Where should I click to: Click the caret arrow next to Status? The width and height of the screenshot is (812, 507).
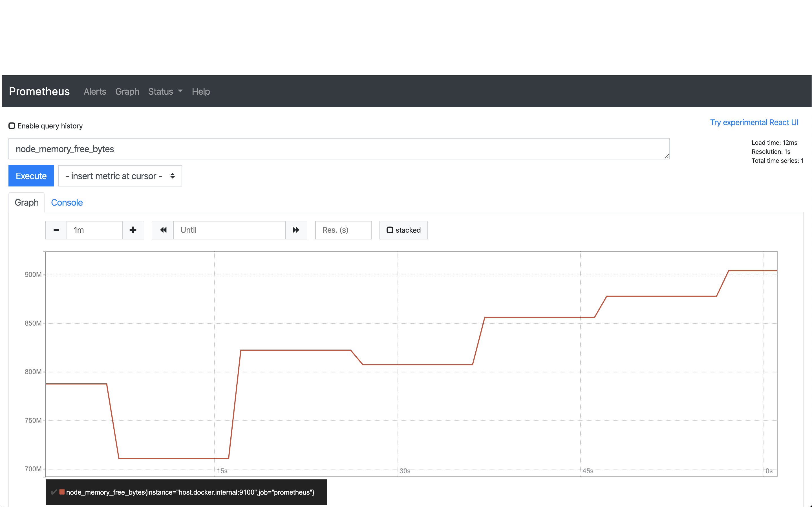[180, 91]
